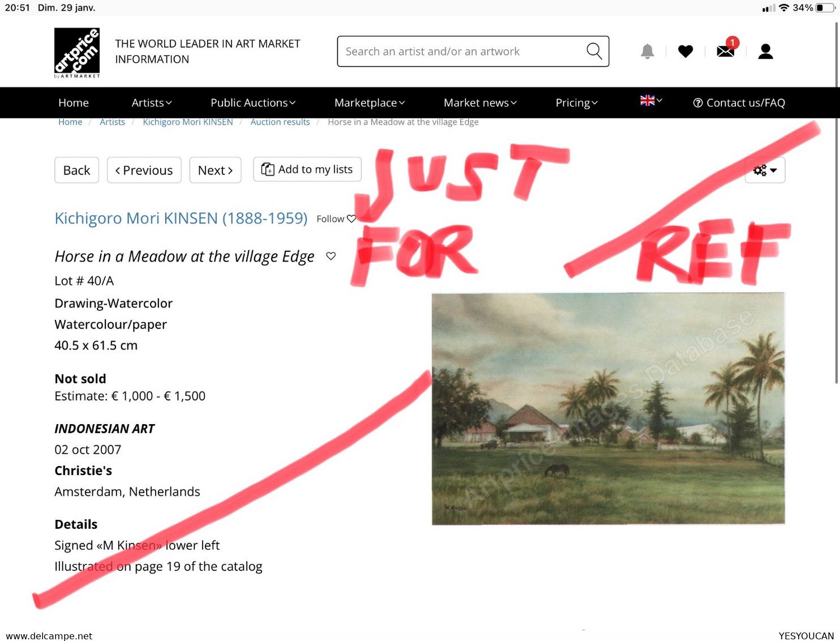Image resolution: width=840 pixels, height=641 pixels.
Task: Follow artist Kichigoro Mori Kinsen
Action: click(x=336, y=219)
